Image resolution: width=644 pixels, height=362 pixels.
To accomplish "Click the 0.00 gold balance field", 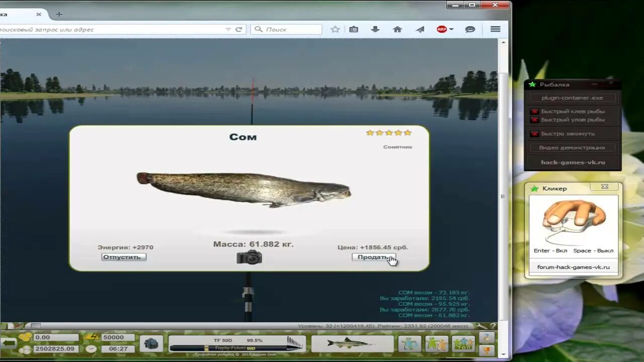I will [56, 337].
